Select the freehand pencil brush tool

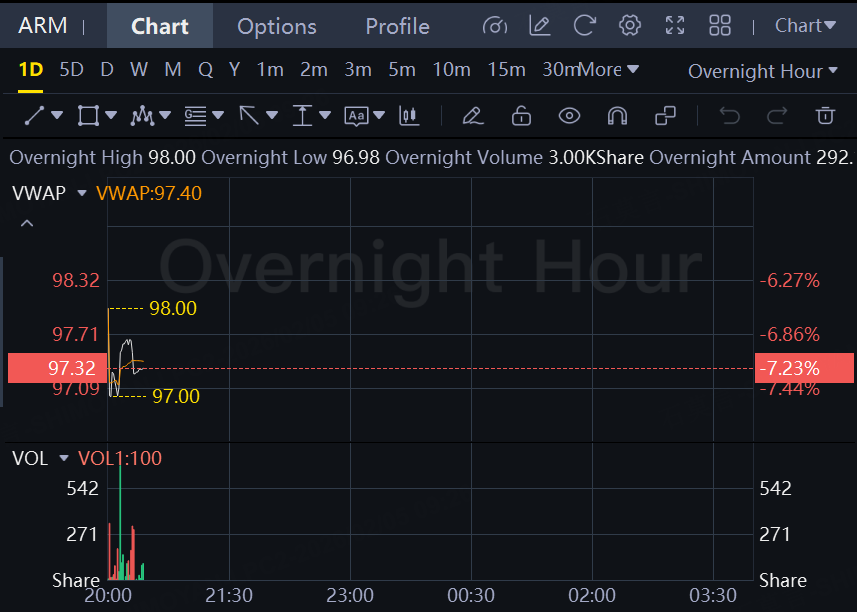tap(473, 116)
